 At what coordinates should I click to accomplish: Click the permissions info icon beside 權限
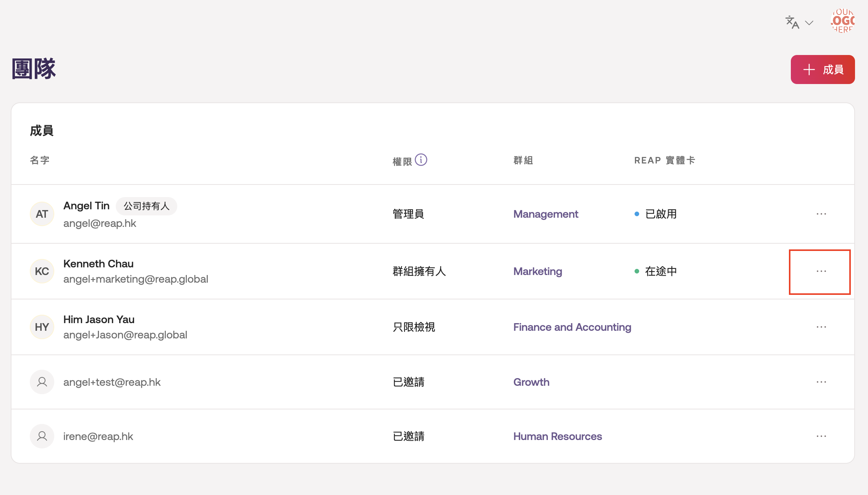coord(421,160)
